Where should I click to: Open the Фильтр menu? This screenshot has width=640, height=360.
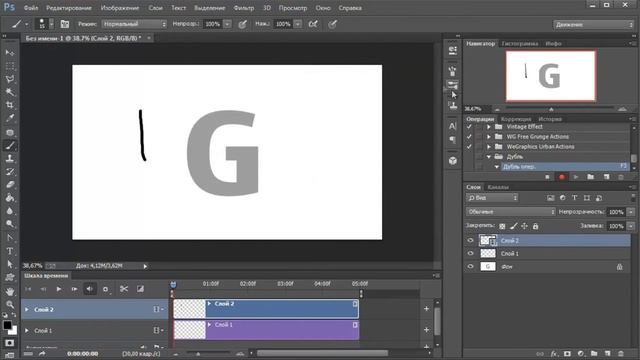coord(244,8)
